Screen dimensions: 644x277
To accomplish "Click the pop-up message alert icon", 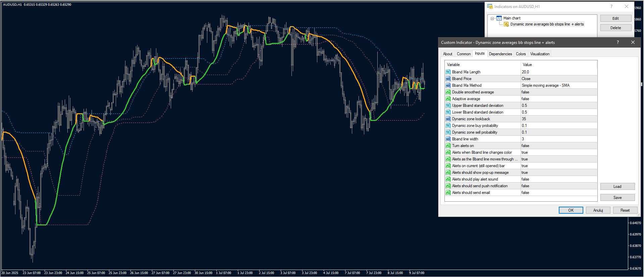I will tap(448, 172).
